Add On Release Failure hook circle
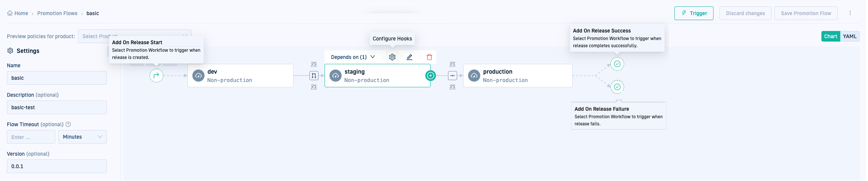Viewport: 868px width, 181px height. click(x=617, y=87)
